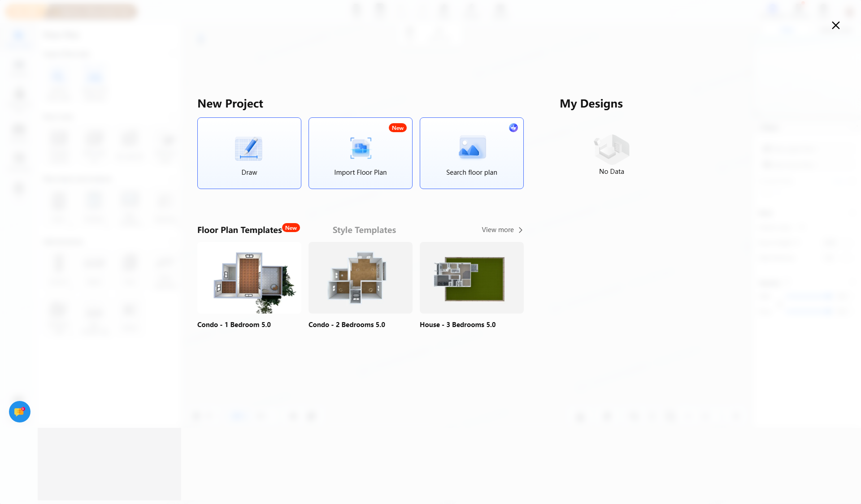Close the New Project dialog
This screenshot has width=861, height=504.
tap(835, 26)
